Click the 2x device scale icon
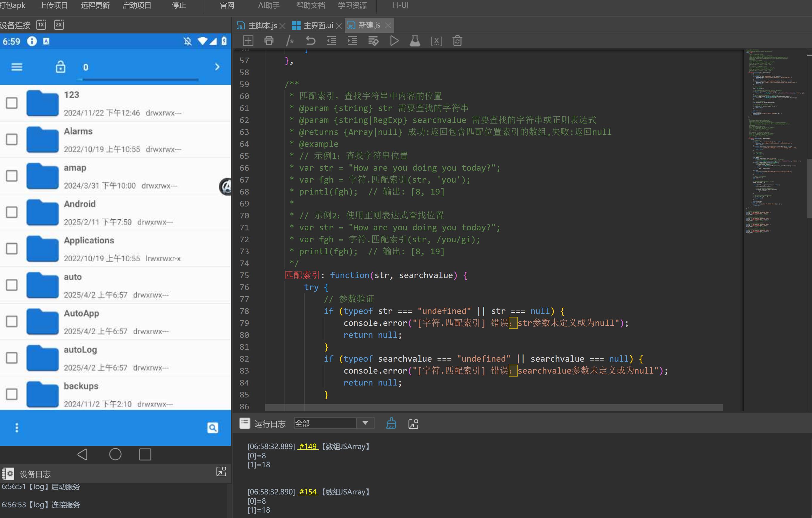 tap(59, 25)
